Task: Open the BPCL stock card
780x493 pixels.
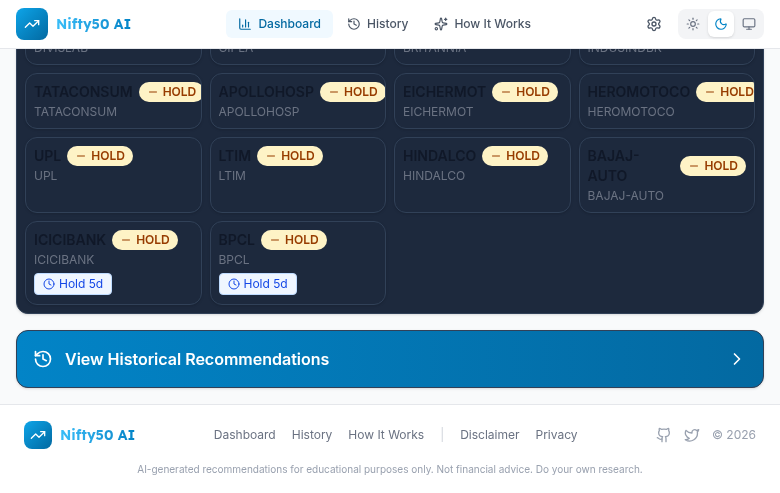Action: [x=297, y=262]
